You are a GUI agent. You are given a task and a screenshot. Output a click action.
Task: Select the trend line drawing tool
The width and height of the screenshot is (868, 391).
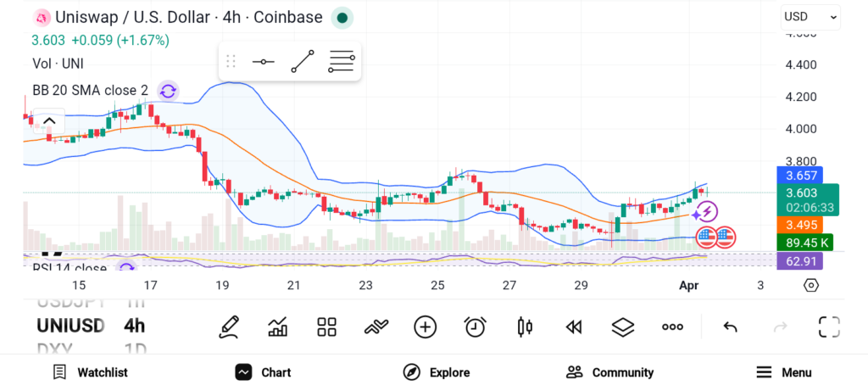coord(302,61)
